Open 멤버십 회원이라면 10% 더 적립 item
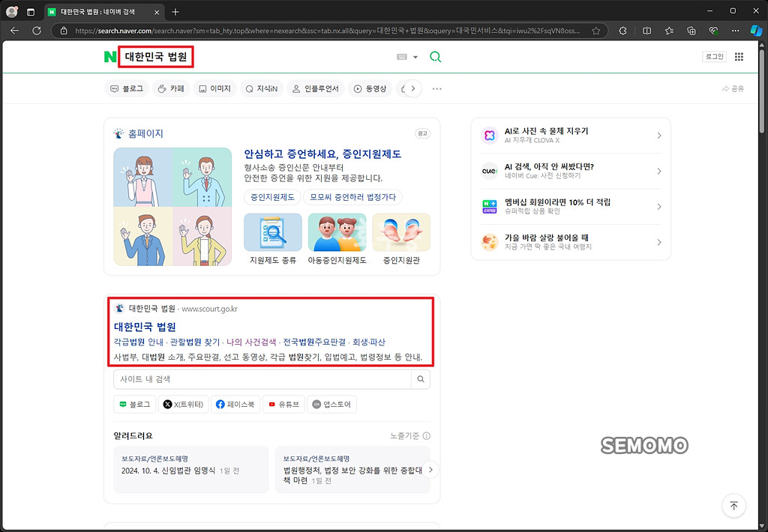768x532 pixels. 571,207
